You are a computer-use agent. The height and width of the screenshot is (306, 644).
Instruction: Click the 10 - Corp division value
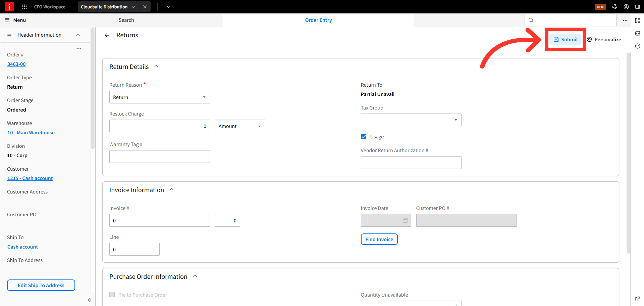point(17,156)
